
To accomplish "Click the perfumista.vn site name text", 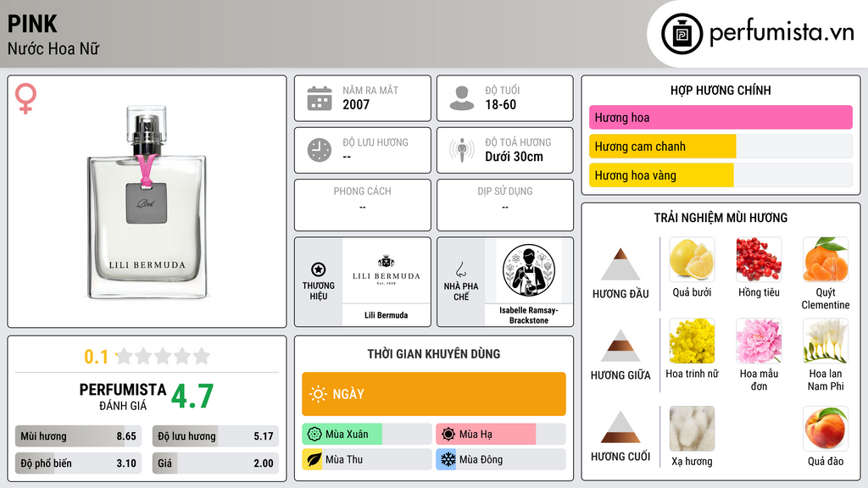I will pos(782,32).
